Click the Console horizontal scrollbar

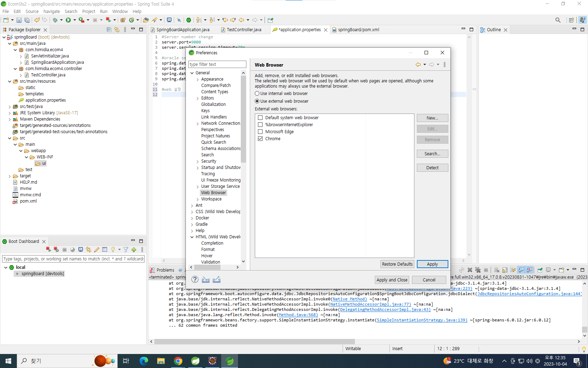[x=254, y=342]
